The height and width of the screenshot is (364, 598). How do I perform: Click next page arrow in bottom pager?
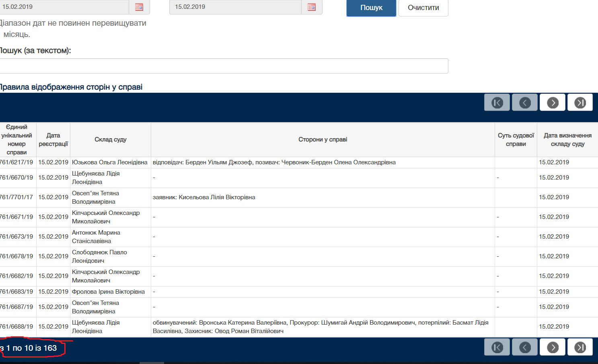click(552, 347)
